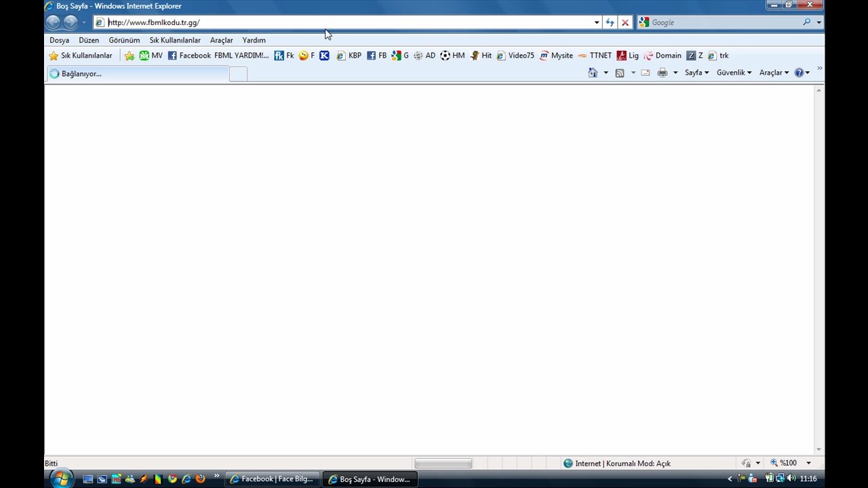This screenshot has height=488, width=868.
Task: Go forward with the Forward arrow button
Action: click(x=71, y=22)
